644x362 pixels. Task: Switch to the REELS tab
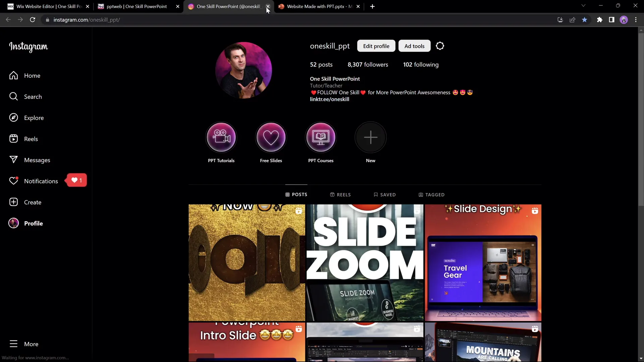pos(340,195)
